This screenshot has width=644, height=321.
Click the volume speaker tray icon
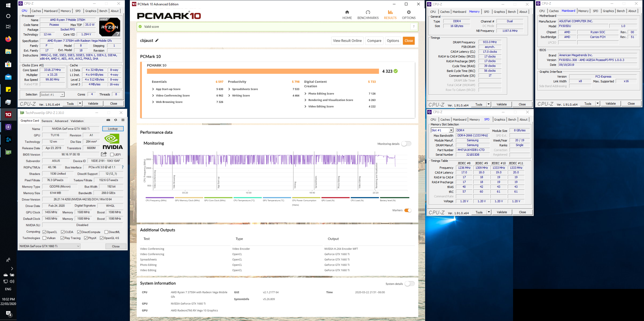[12, 281]
